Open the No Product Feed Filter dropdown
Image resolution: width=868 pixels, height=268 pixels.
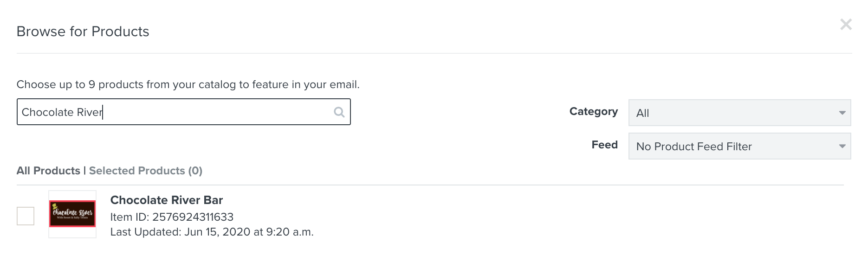point(739,146)
